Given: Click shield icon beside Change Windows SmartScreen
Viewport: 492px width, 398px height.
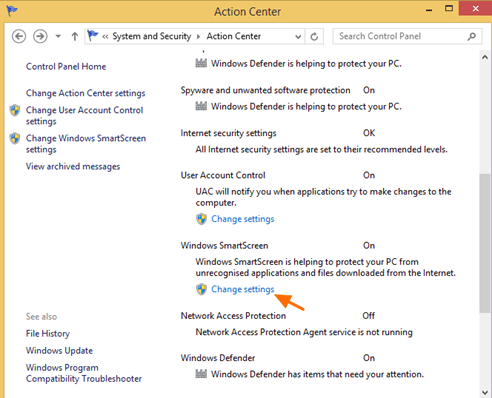Looking at the screenshot, I should (15, 138).
